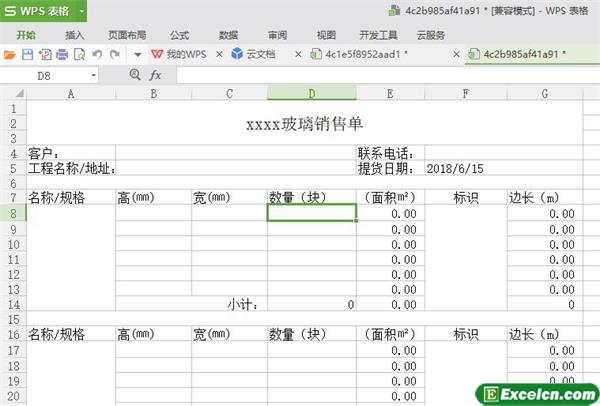This screenshot has height=406, width=600.
Task: Open the WPS 表格 application menu dropdown
Action: tap(81, 11)
